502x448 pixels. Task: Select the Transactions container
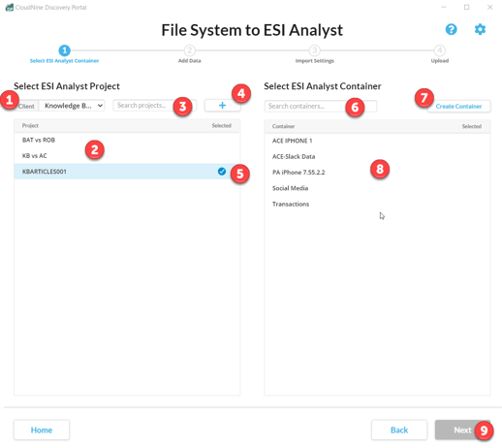pyautogui.click(x=377, y=204)
